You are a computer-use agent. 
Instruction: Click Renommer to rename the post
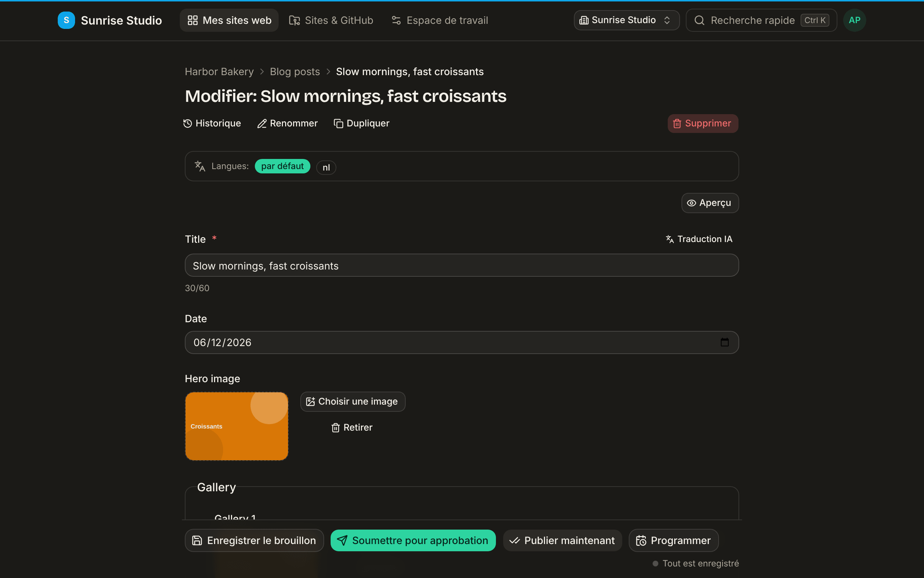(287, 124)
